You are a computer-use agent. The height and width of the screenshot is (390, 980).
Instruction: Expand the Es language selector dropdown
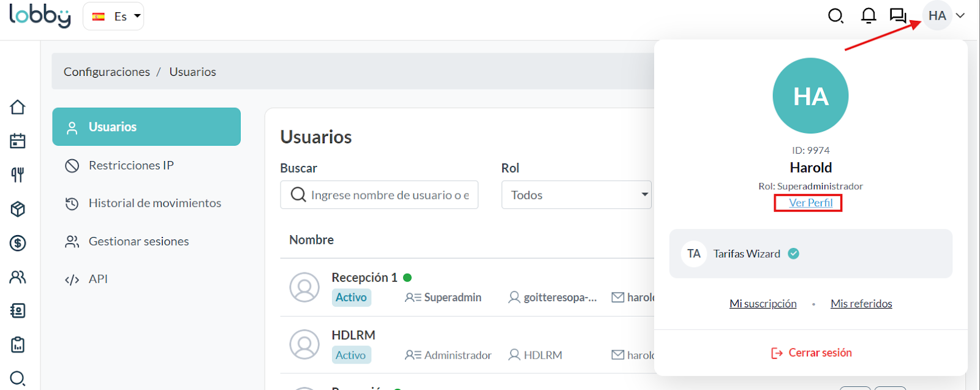113,17
